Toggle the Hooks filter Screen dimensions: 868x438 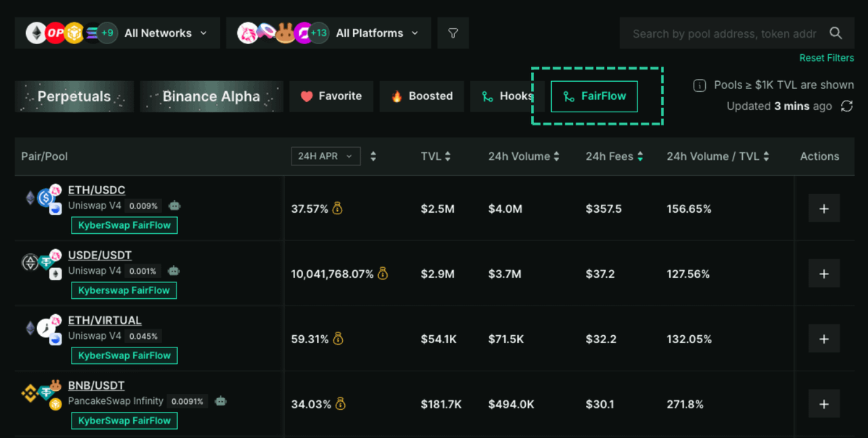(507, 96)
